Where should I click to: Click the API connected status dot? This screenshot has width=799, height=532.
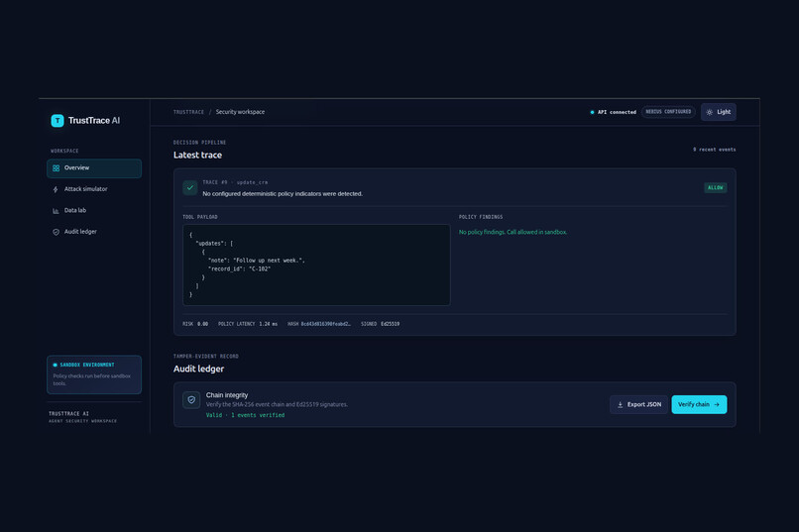coord(592,112)
